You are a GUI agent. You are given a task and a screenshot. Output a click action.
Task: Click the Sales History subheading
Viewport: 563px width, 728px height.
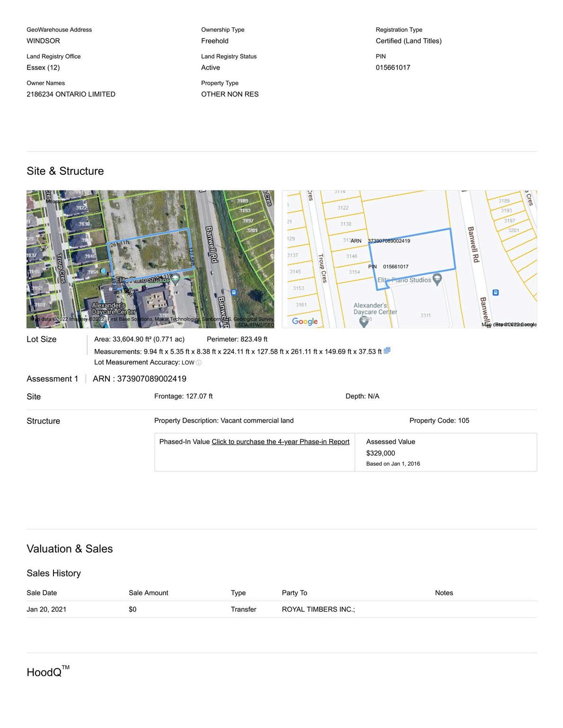pos(53,573)
